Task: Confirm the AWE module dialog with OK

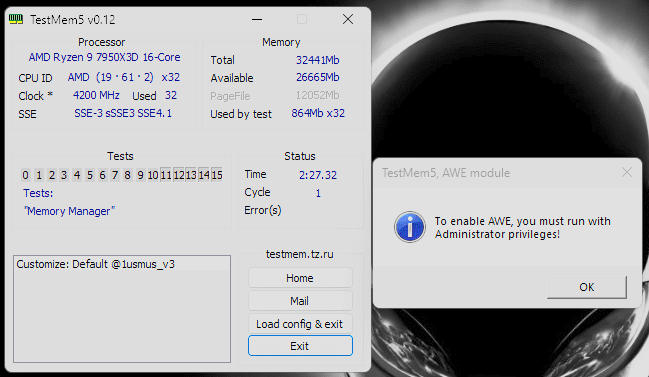Action: [587, 287]
